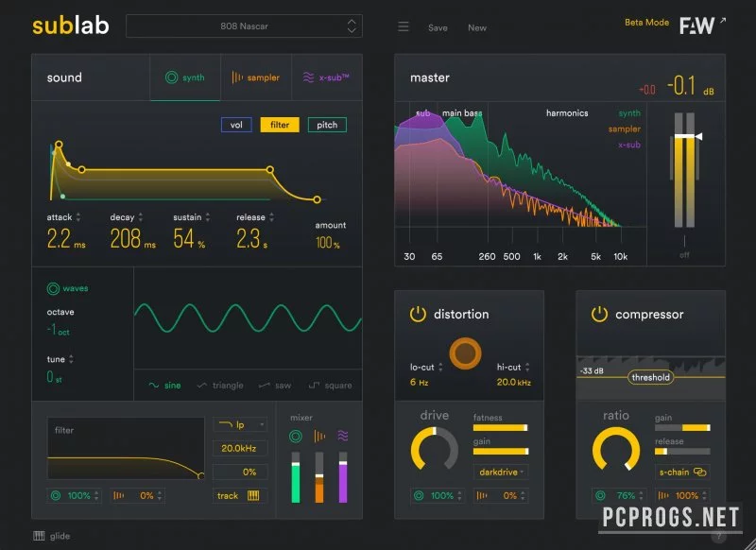Image resolution: width=756 pixels, height=550 pixels.
Task: Click the waves synth icon
Action: tap(53, 288)
